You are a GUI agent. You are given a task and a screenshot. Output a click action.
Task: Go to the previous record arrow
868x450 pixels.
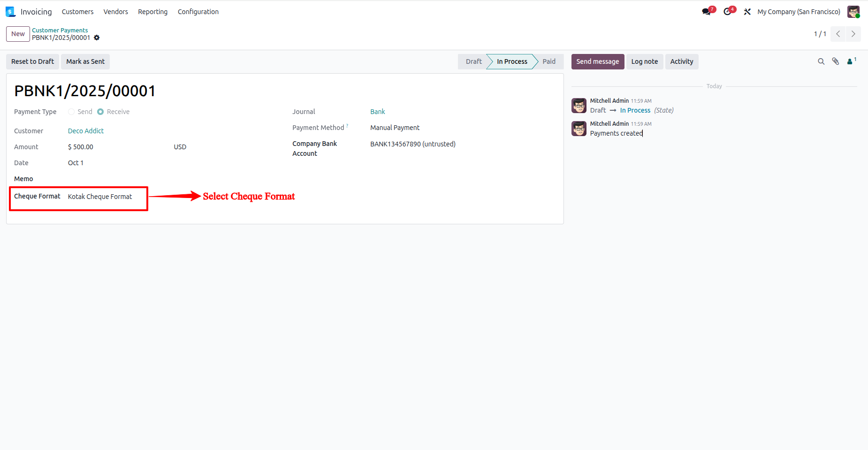[x=838, y=34]
